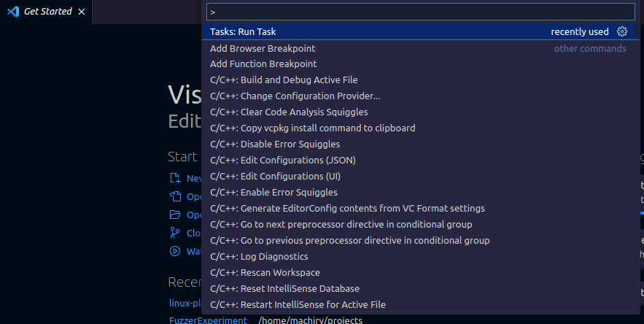The width and height of the screenshot is (644, 324).
Task: Choose Go to previous preprocessor directive command
Action: [421, 241]
